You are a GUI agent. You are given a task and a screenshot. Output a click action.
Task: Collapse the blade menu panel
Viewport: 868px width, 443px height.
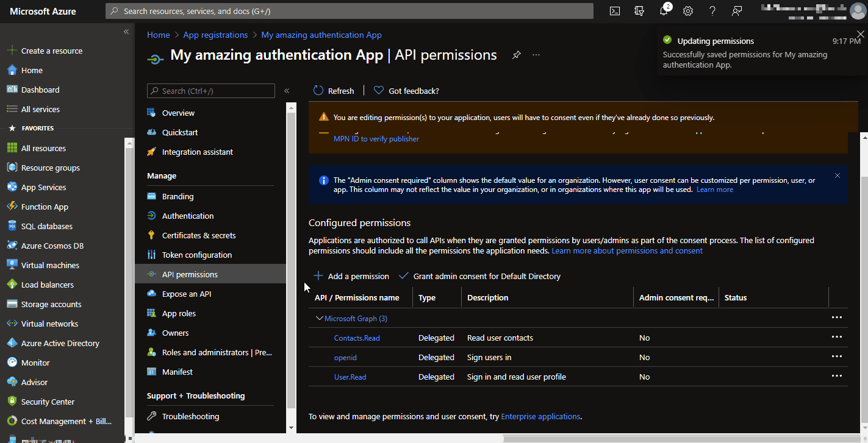tap(286, 90)
